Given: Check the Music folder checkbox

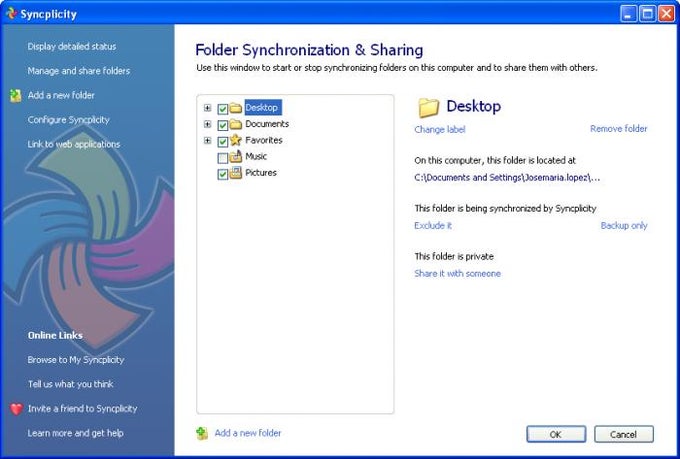Looking at the screenshot, I should coord(222,158).
